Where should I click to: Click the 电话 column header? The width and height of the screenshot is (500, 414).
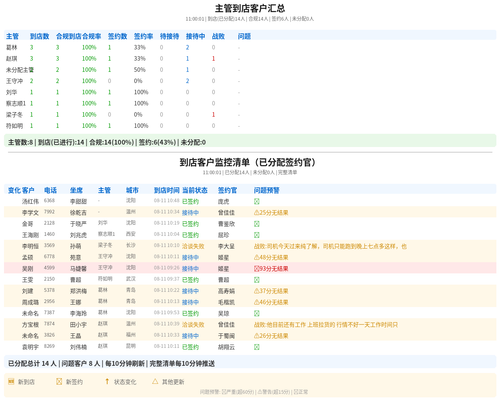coord(50,190)
